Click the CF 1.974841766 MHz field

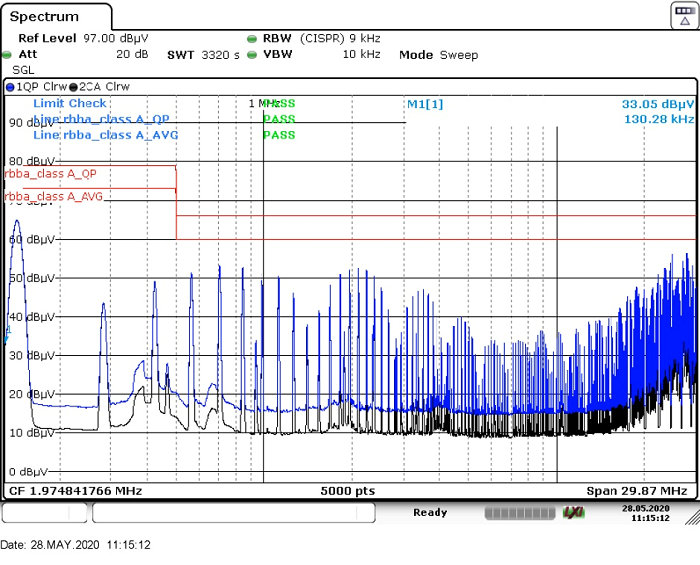pos(74,491)
